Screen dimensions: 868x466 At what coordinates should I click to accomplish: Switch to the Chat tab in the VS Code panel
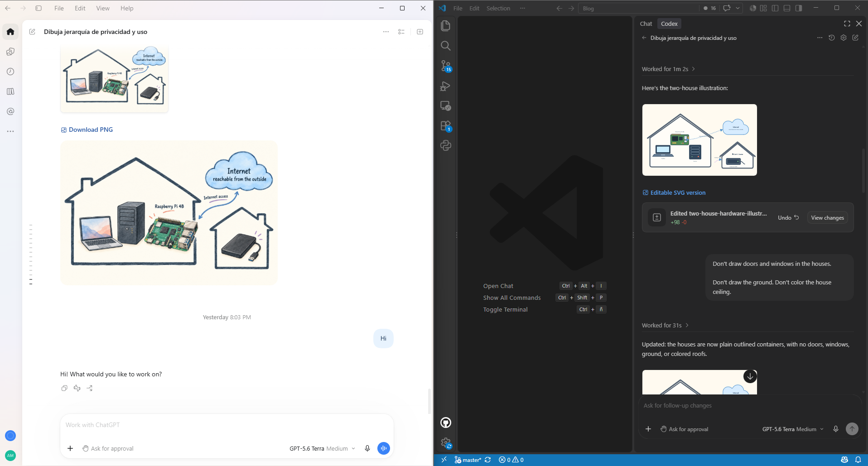[x=646, y=24]
